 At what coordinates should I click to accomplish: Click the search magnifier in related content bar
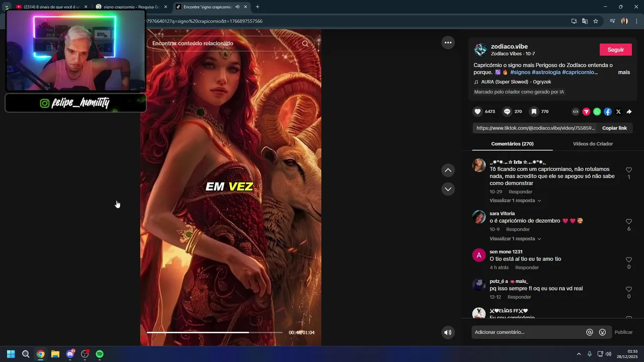305,43
